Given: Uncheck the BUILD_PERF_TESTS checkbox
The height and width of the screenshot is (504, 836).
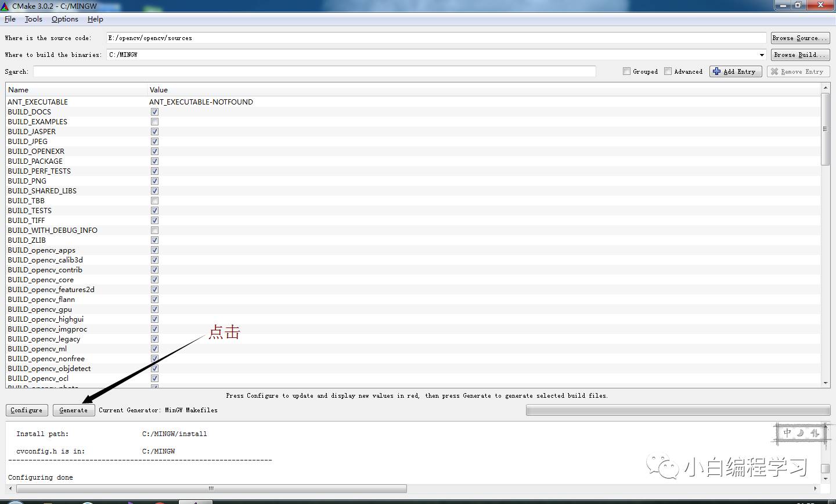Looking at the screenshot, I should tap(154, 171).
